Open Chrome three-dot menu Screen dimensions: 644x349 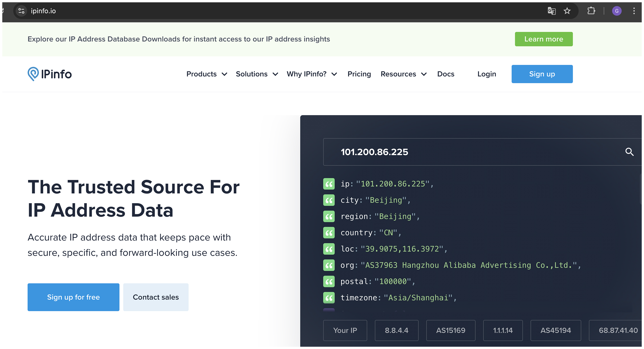634,11
